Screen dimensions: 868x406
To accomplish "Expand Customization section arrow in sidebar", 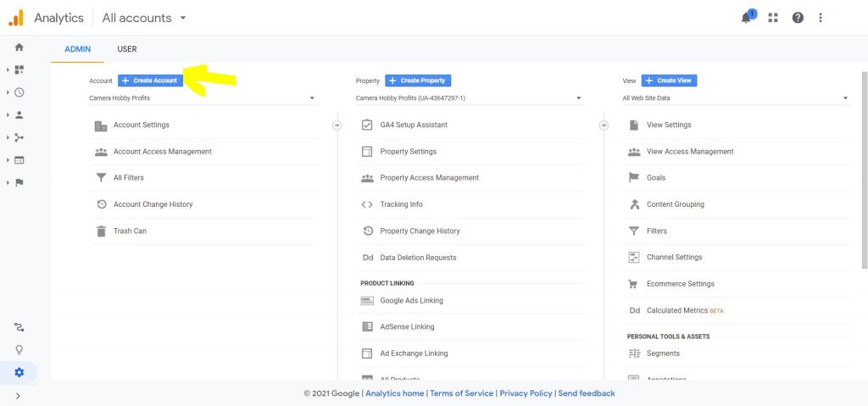I will coord(8,70).
